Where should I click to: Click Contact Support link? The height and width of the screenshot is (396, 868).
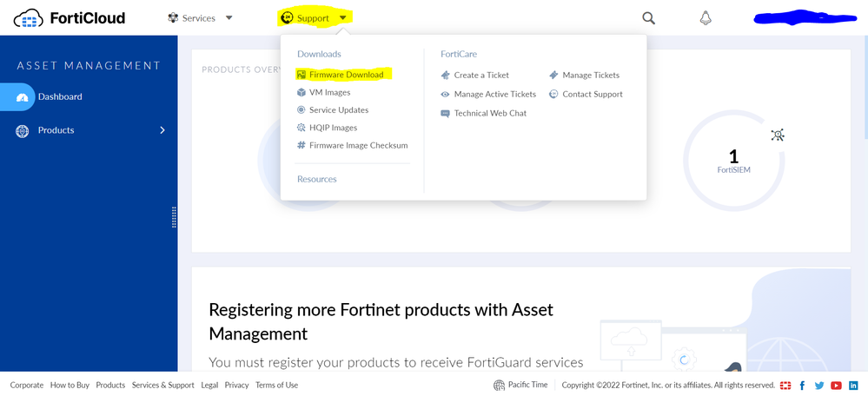pos(592,94)
